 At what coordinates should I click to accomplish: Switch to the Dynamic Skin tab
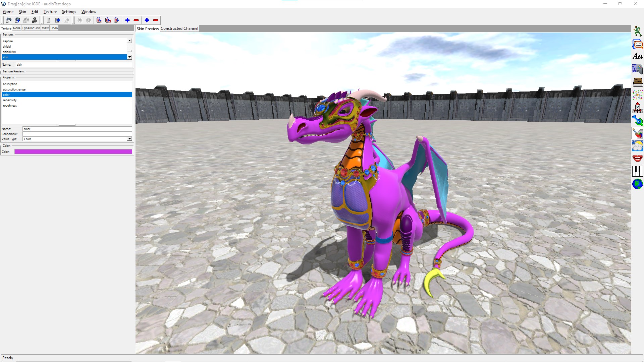point(31,28)
